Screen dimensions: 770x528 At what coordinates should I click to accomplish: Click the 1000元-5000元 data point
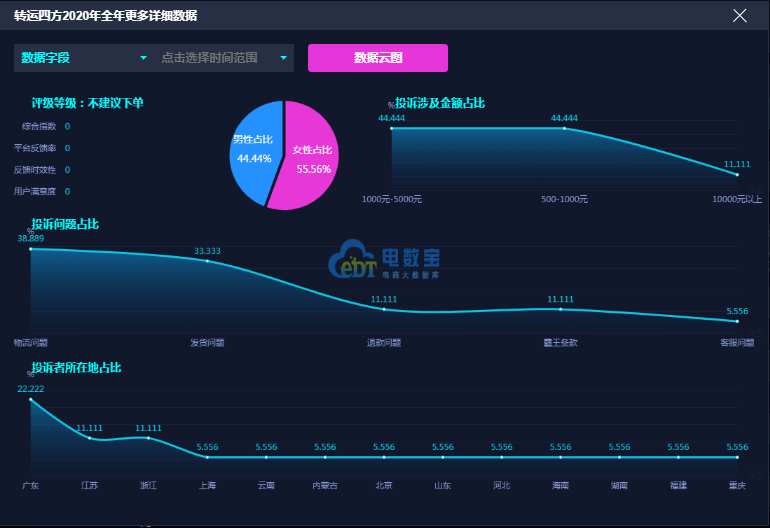[391, 128]
